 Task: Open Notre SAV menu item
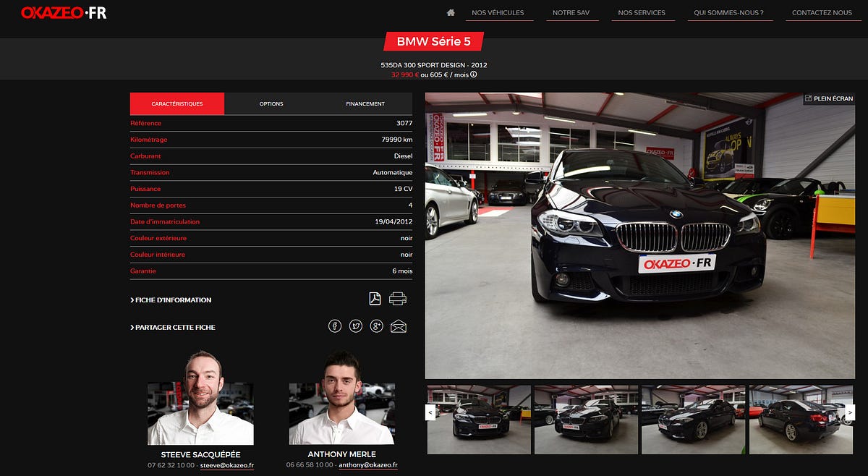click(x=571, y=13)
